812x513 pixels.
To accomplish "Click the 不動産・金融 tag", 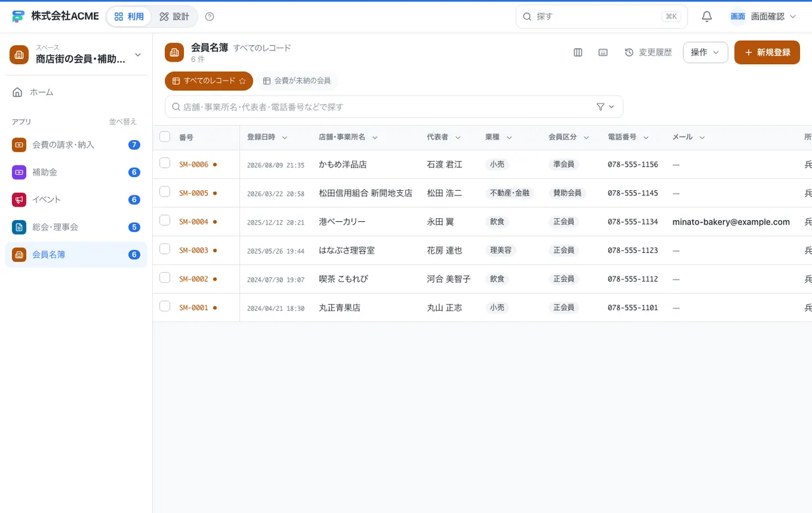I will pos(509,193).
